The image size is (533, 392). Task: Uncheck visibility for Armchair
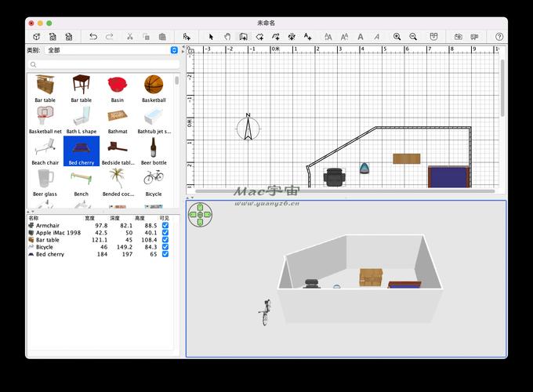pyautogui.click(x=165, y=226)
